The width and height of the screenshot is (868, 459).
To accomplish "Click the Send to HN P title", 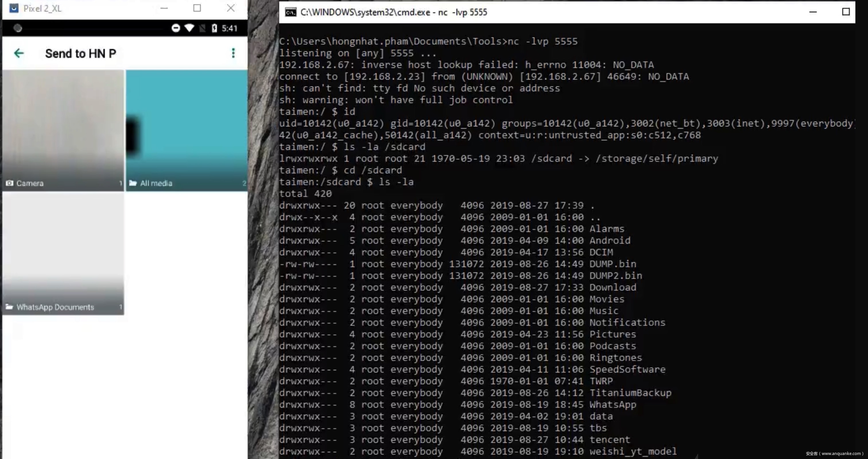I will pyautogui.click(x=81, y=54).
